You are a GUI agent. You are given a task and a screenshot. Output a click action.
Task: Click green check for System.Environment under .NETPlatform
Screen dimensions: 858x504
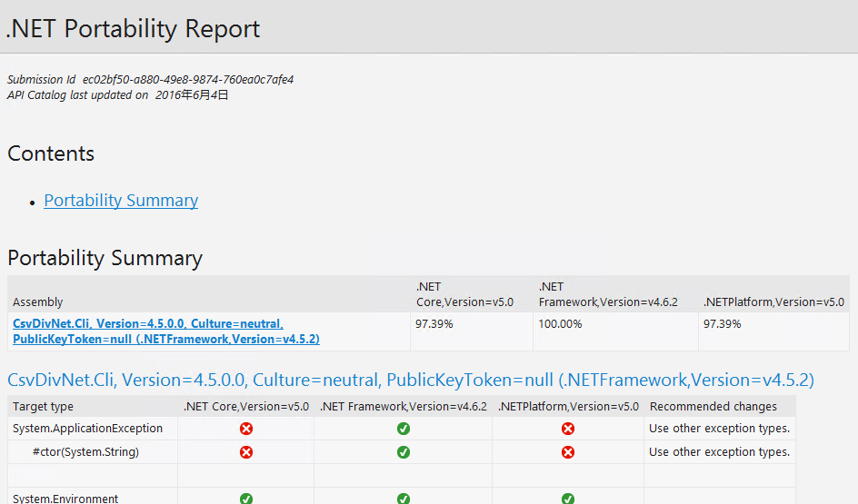point(568,498)
